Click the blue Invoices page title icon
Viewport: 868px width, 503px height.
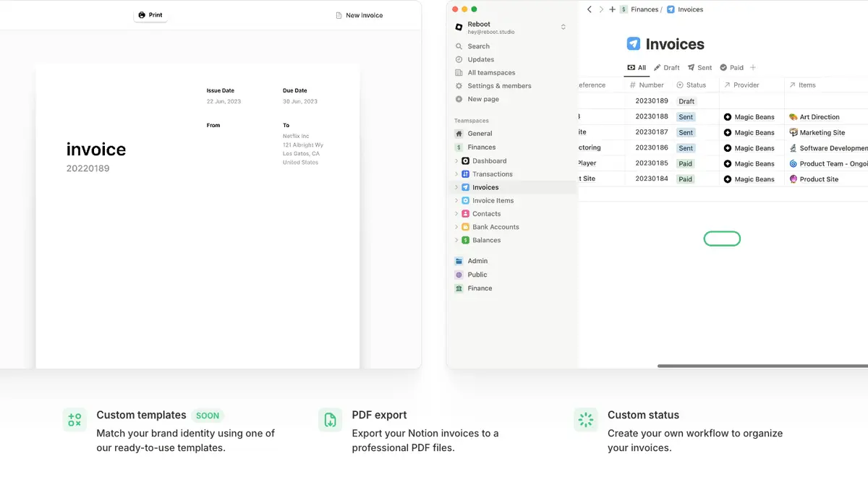(634, 44)
